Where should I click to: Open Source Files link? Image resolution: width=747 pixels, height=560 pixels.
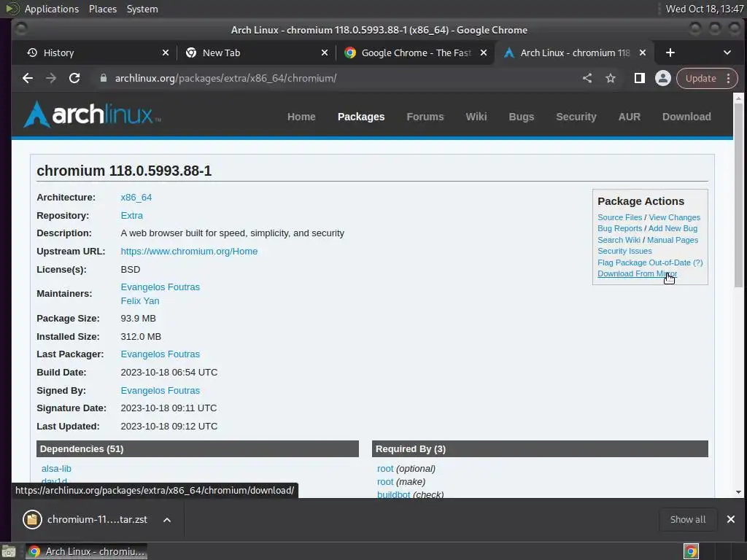[620, 217]
